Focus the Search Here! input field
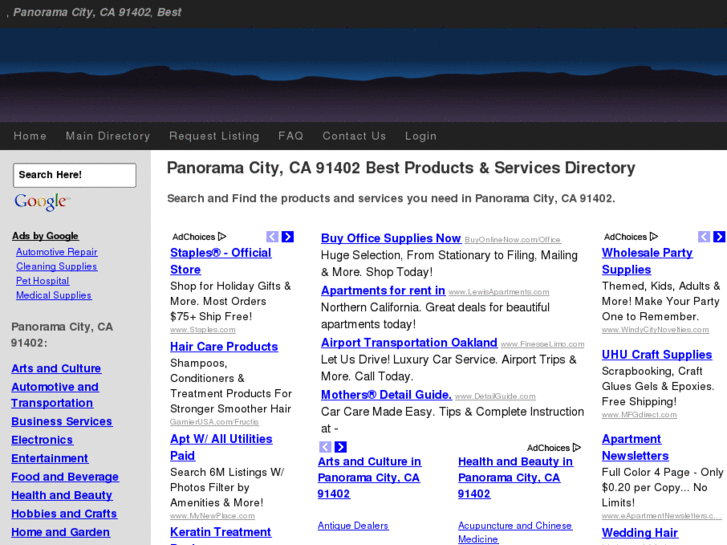Viewport: 727px width, 545px height. pos(75,175)
